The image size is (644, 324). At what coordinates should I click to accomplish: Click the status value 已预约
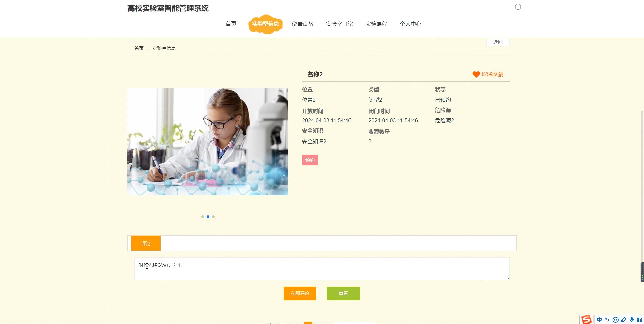[443, 100]
